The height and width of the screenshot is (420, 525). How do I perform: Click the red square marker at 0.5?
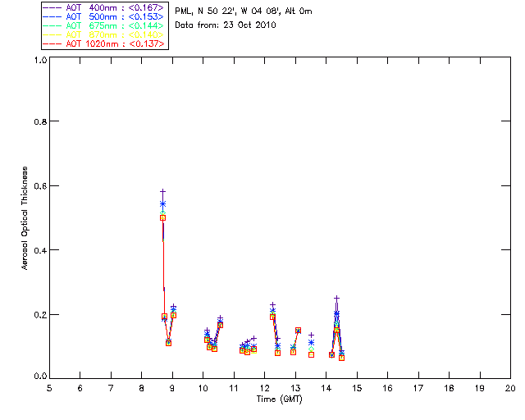[162, 217]
